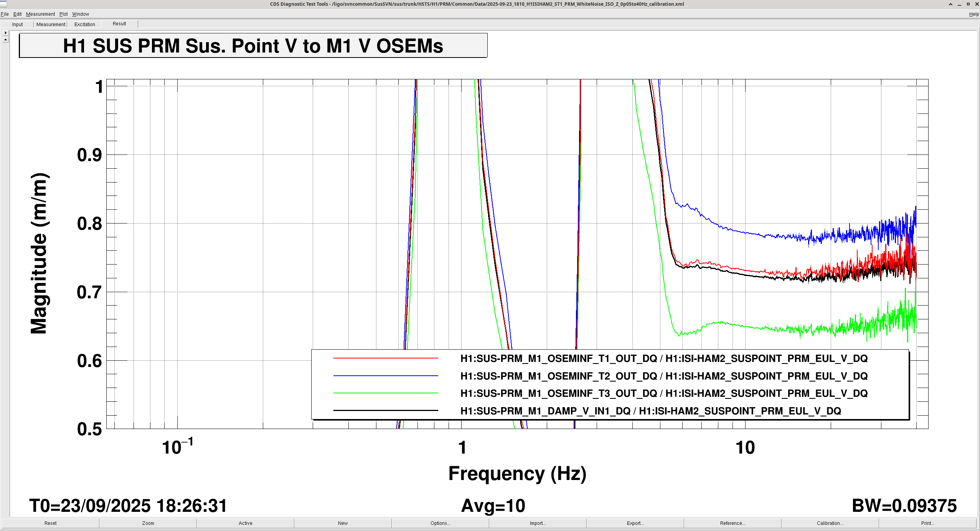Open the File menu
The width and height of the screenshot is (980, 531).
pos(5,14)
